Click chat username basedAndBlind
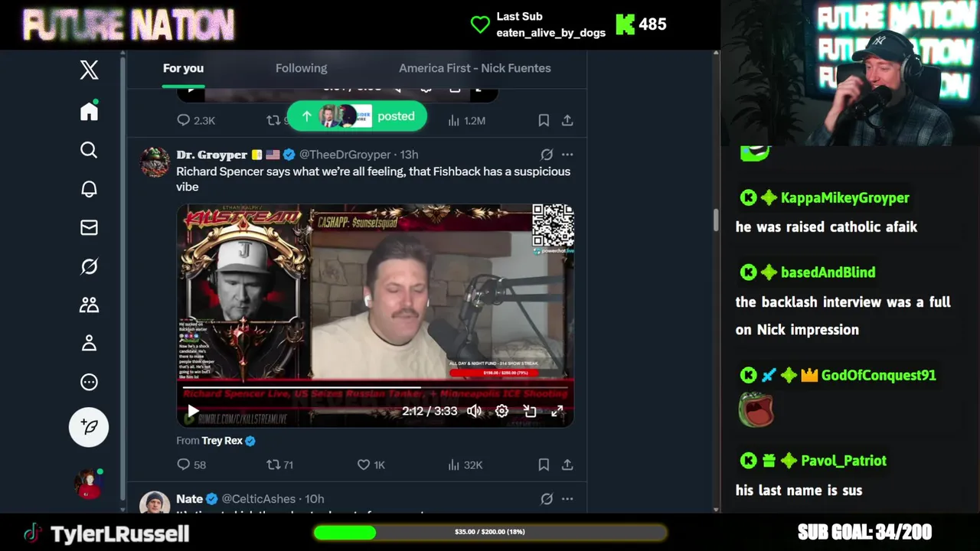Viewport: 980px width, 551px height. pos(828,272)
